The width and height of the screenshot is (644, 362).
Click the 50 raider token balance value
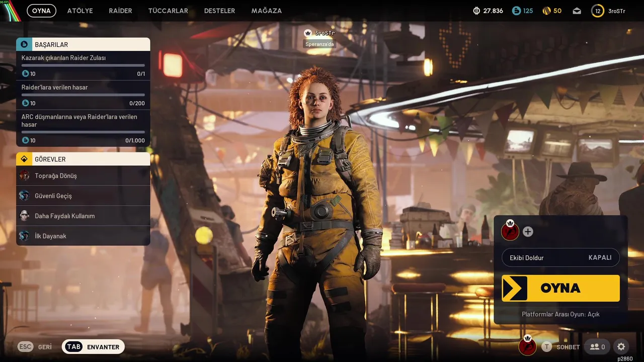(x=557, y=11)
